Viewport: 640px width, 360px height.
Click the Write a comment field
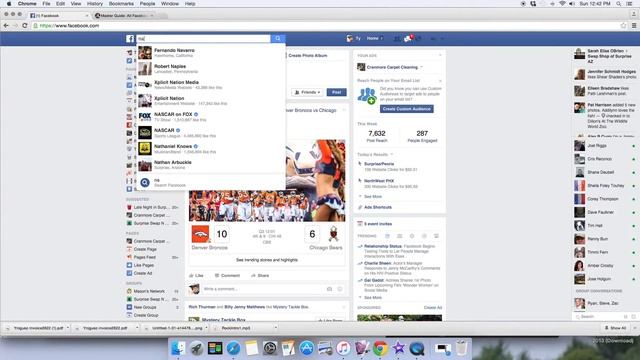(x=263, y=289)
